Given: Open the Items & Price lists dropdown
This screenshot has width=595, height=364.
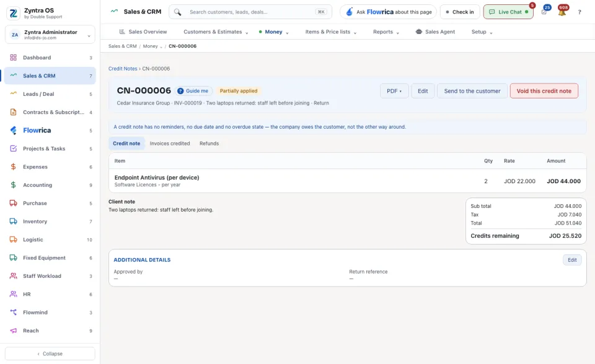Looking at the screenshot, I should click(330, 32).
